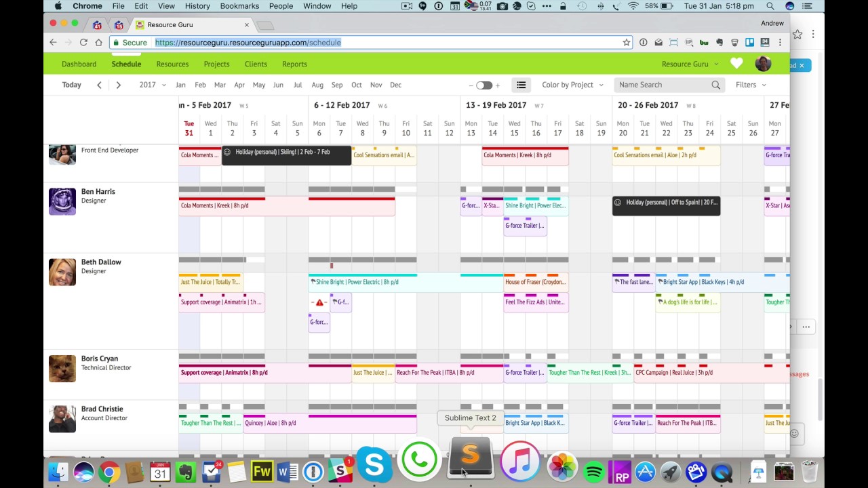Go to the Clients tab

pyautogui.click(x=256, y=64)
